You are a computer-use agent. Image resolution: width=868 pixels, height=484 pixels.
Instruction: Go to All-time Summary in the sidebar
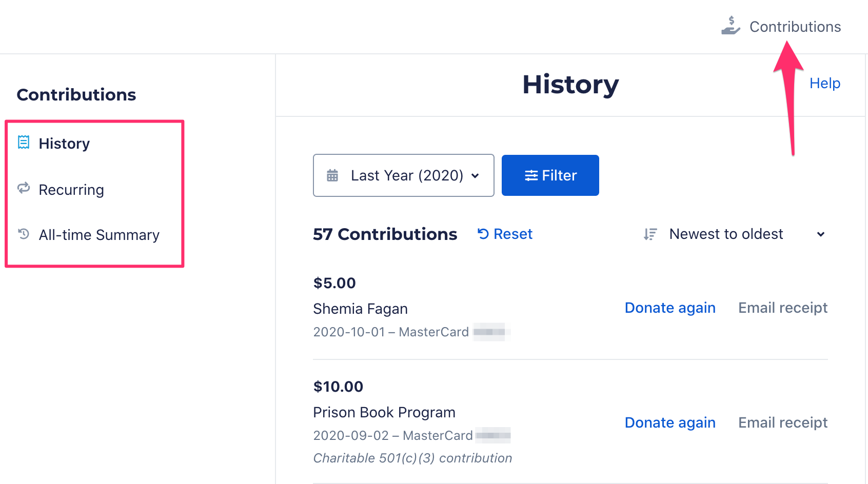tap(99, 235)
